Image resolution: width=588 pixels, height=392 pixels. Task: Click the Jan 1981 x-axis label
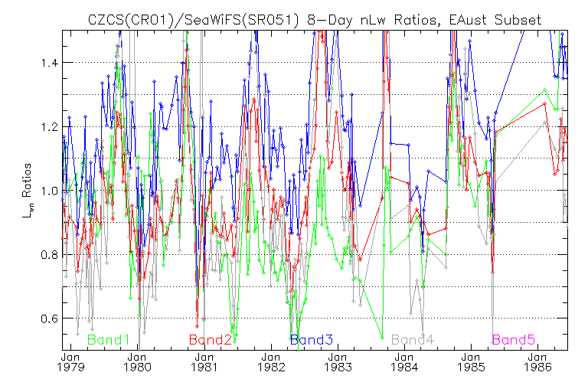point(204,362)
